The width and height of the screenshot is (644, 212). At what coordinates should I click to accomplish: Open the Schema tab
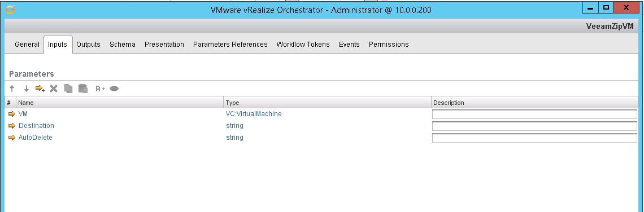[x=123, y=45]
